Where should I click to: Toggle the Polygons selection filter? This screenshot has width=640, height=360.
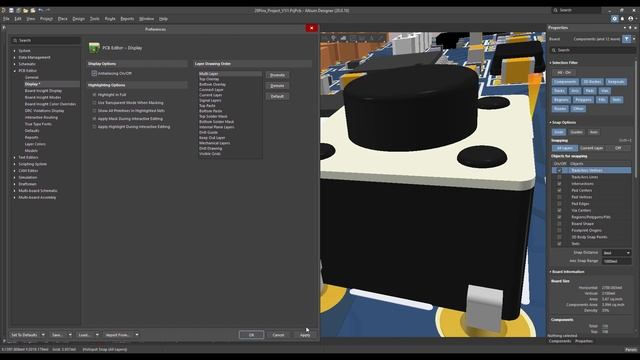(583, 100)
